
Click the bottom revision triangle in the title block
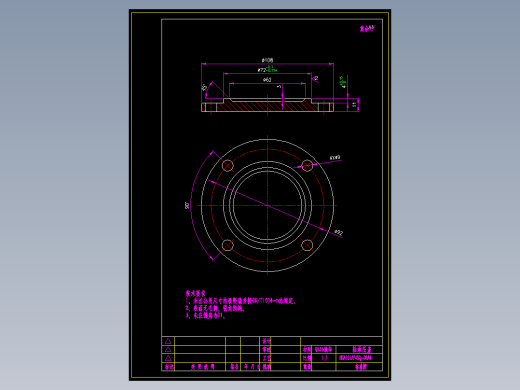pos(168,358)
